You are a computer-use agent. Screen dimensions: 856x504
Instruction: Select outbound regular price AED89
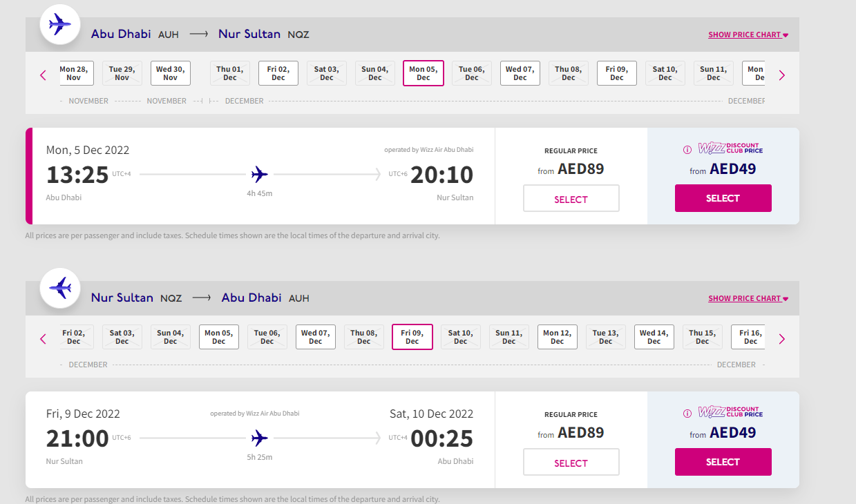(x=571, y=199)
